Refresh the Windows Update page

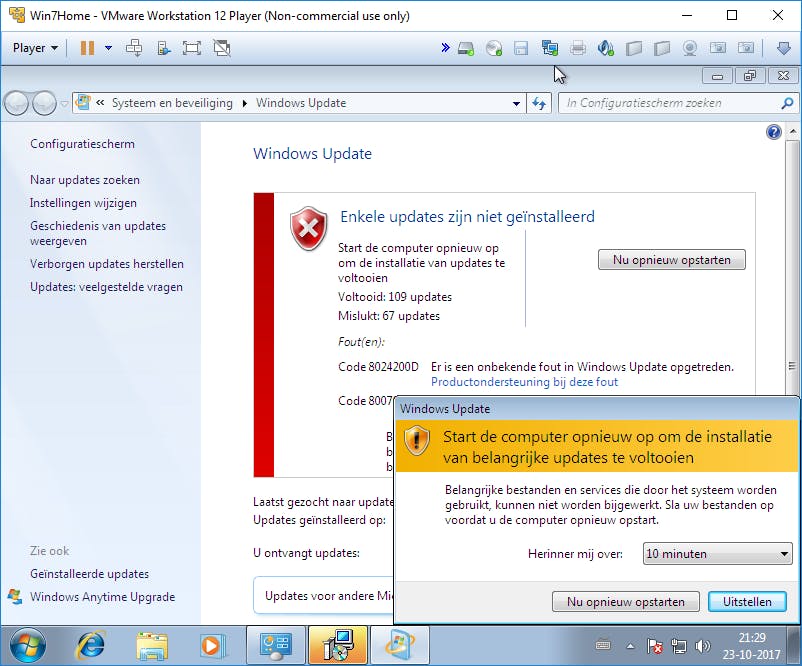(539, 103)
